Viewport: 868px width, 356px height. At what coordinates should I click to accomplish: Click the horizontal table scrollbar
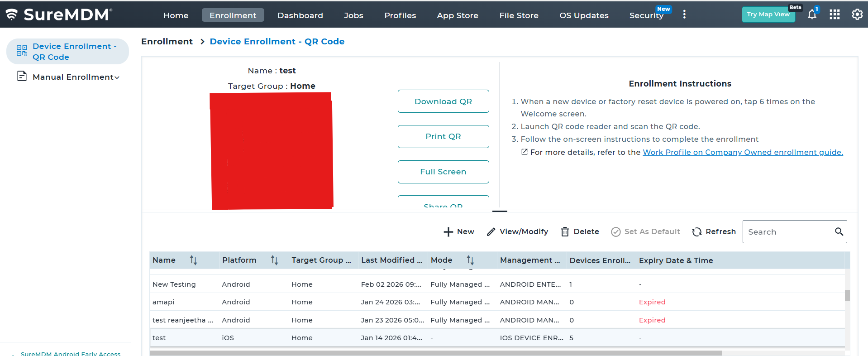435,353
